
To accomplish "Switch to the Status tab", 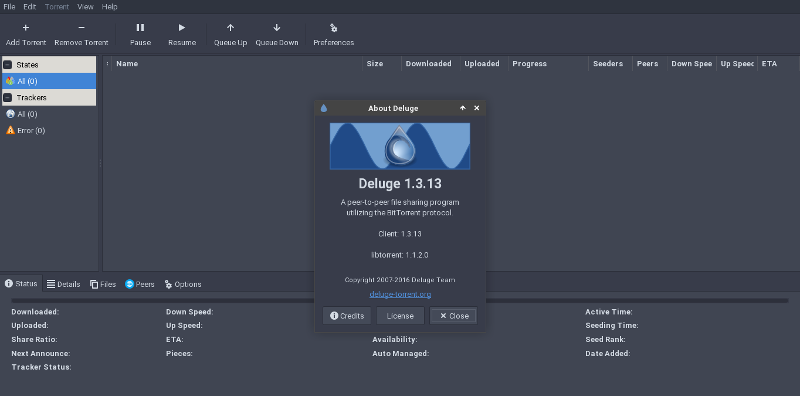I will [x=21, y=284].
